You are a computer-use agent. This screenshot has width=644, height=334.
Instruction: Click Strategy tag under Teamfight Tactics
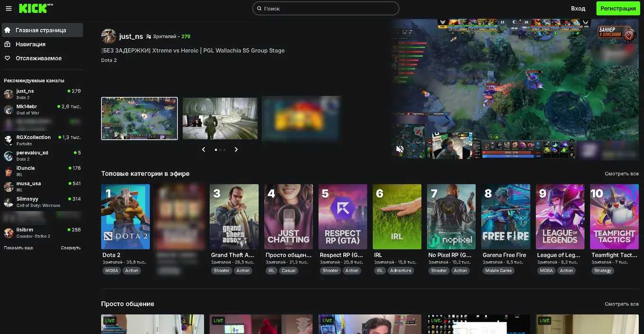coord(603,271)
